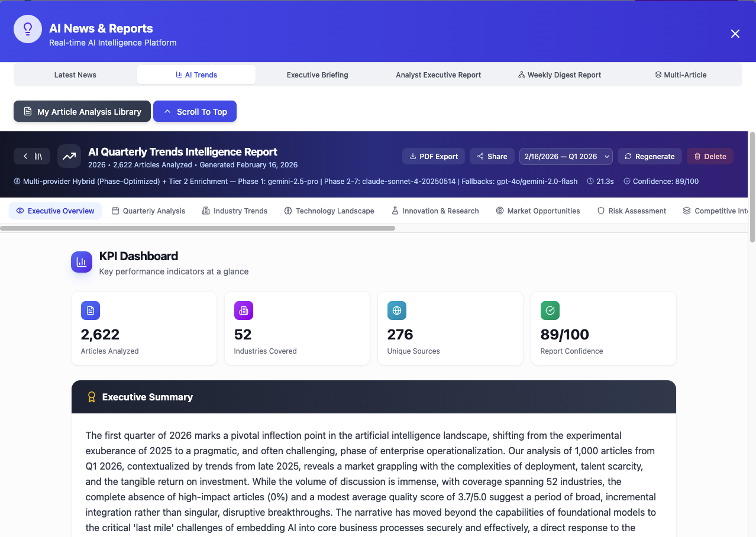This screenshot has width=756, height=537.
Task: Click the Industries Covered purple icon
Action: coord(244,310)
